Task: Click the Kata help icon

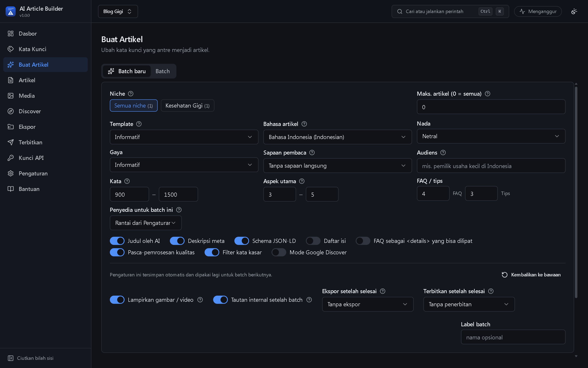Action: (x=127, y=181)
